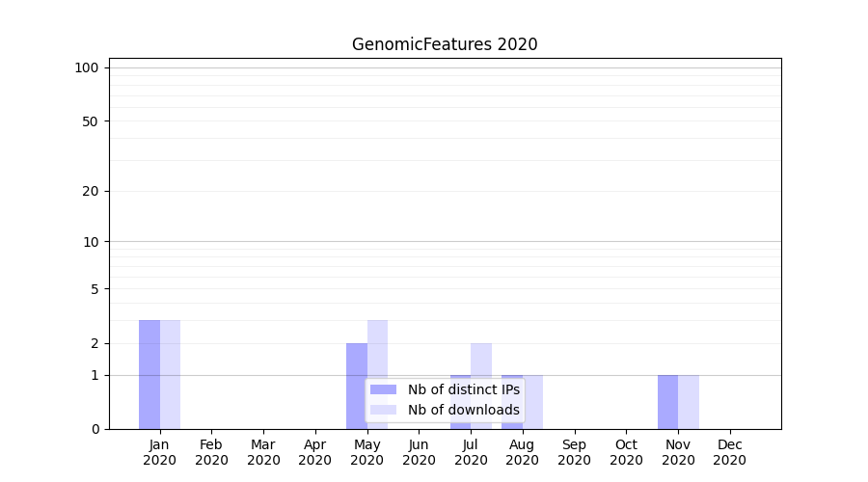Click the 20 y-axis tick label
Screen dimensions: 868x482
[91, 191]
